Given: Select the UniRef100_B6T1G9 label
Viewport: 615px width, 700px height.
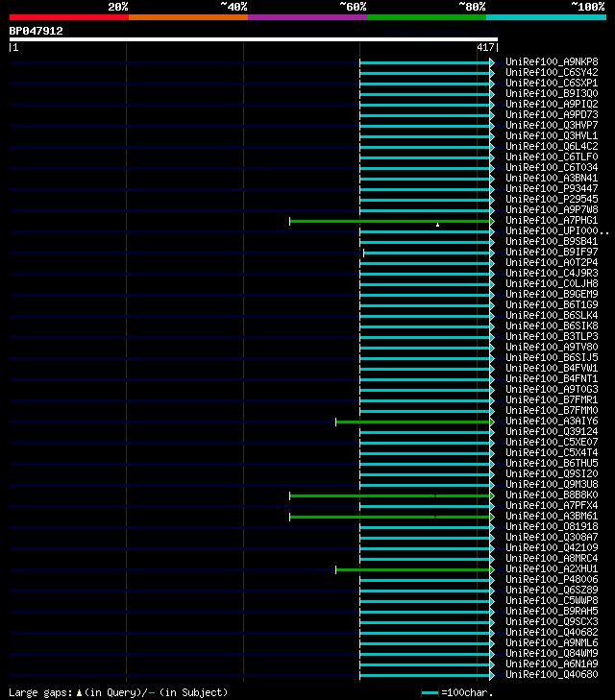Looking at the screenshot, I should 552,304.
